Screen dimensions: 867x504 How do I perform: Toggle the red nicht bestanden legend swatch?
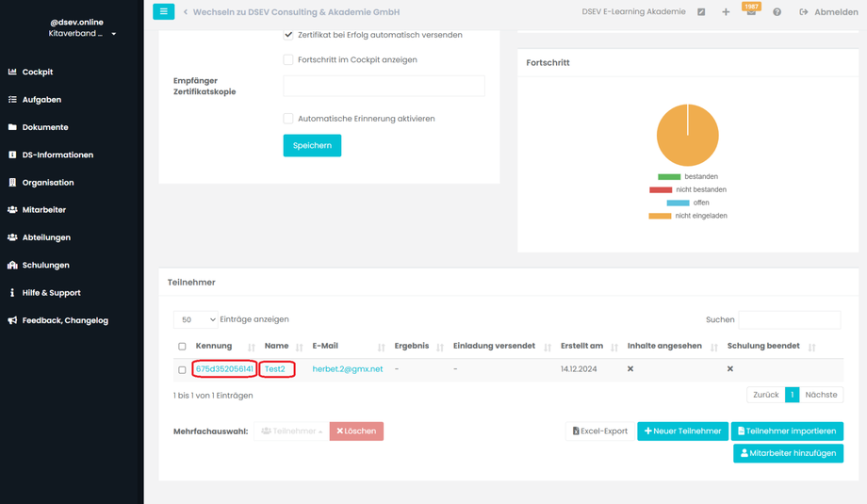pos(661,190)
